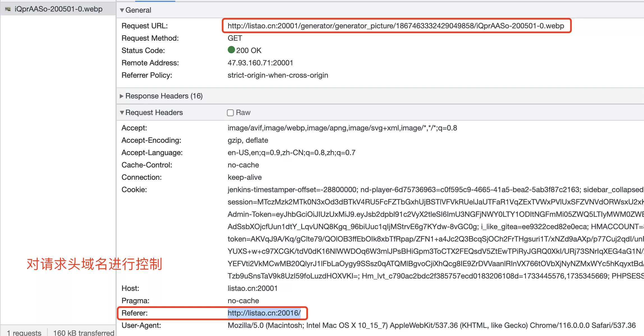The width and height of the screenshot is (644, 336).
Task: Click the jenkins-timestamper-offset cookie line
Action: 436,190
